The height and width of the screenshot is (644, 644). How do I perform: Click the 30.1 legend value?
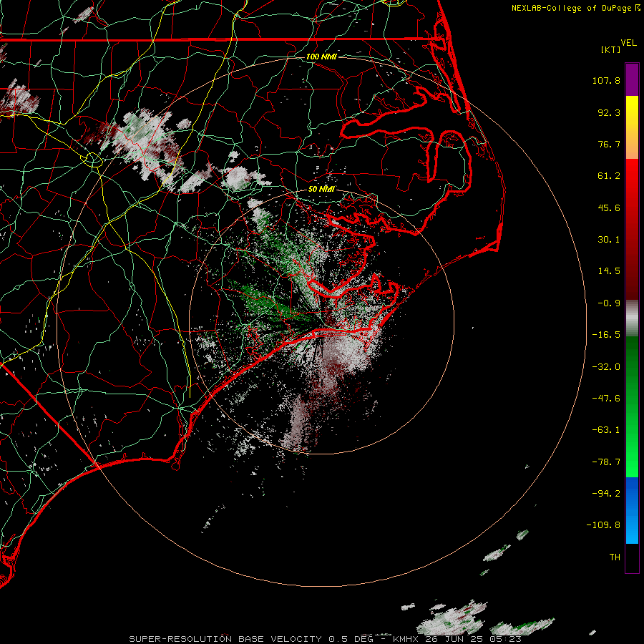[x=609, y=240]
